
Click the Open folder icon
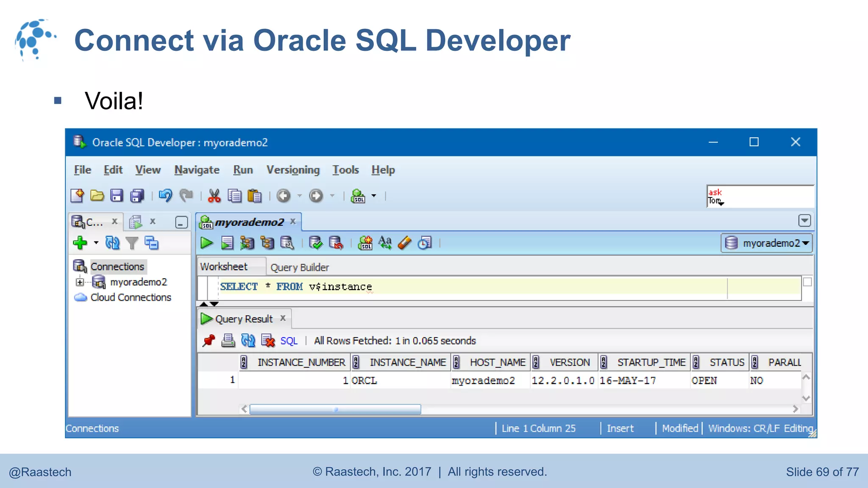tap(97, 196)
